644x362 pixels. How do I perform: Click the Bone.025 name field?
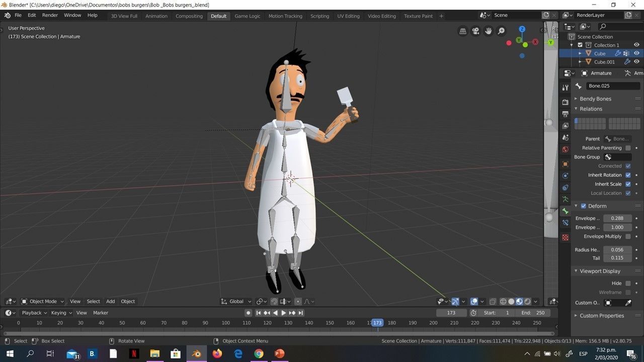pos(613,86)
